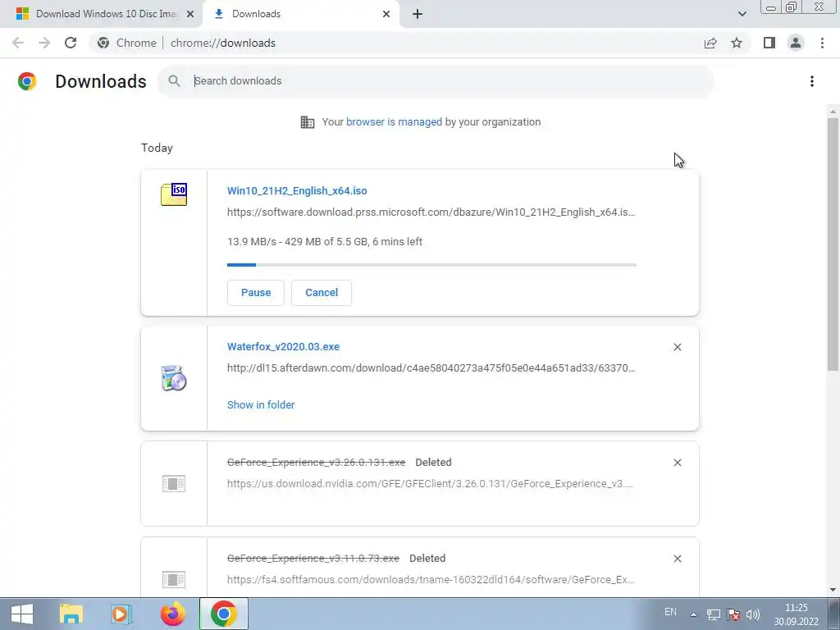Click the Chrome logo beside Downloads
The height and width of the screenshot is (630, 840).
pyautogui.click(x=27, y=81)
